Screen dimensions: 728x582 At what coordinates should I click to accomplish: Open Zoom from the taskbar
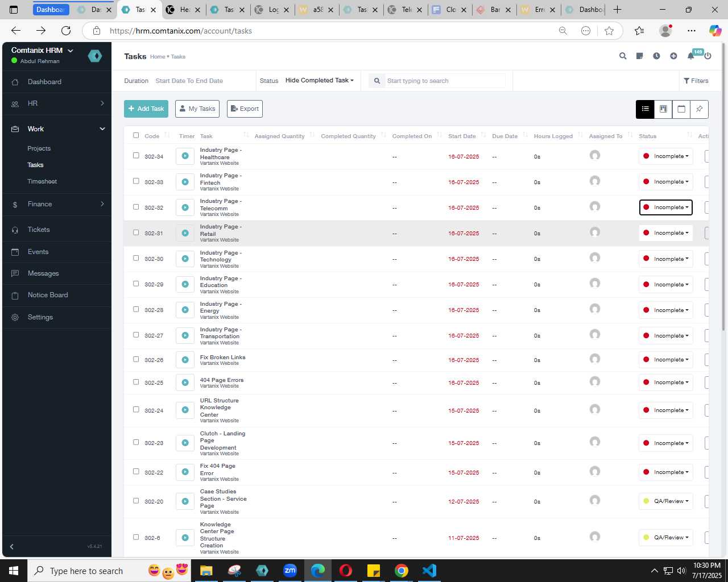tap(290, 571)
